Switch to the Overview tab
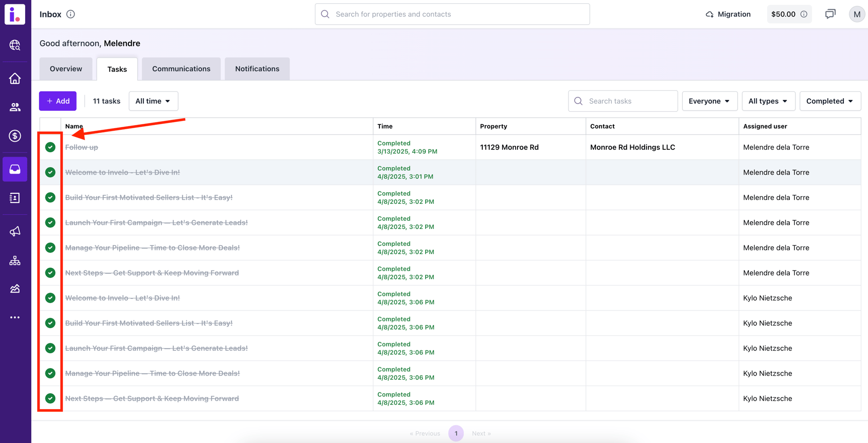The width and height of the screenshot is (868, 443). pyautogui.click(x=66, y=69)
